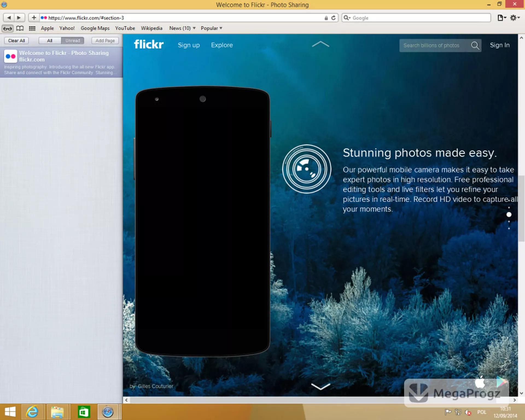Screen dimensions: 525x420
Task: Open the tray clock showing 12/09/2014
Action: point(505,412)
